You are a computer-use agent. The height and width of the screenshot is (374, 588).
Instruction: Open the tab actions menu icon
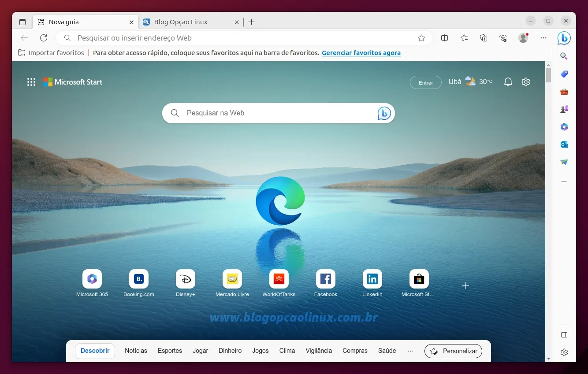tap(22, 22)
